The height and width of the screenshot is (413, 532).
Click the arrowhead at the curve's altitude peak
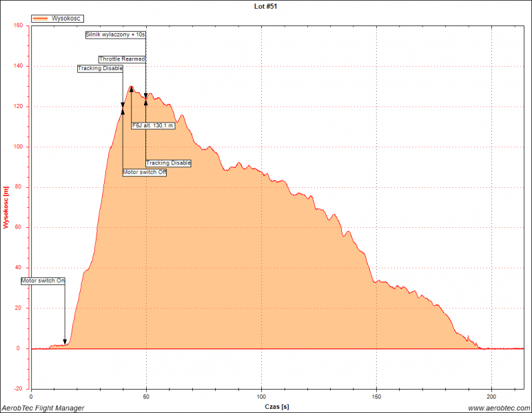(131, 89)
